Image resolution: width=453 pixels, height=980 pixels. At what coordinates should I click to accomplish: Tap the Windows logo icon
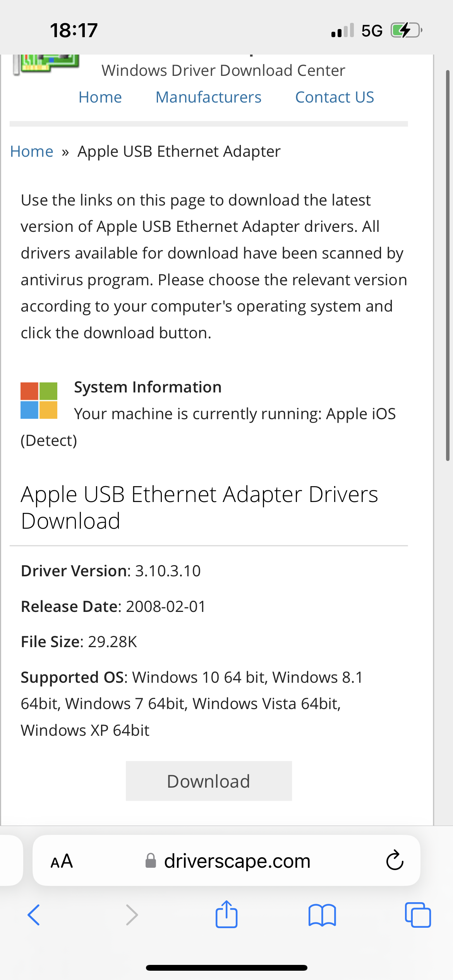39,401
